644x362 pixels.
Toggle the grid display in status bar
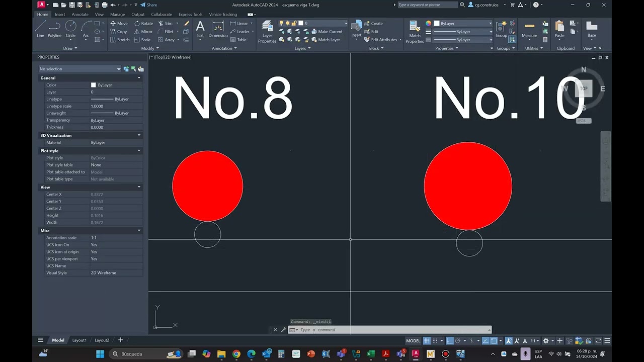pos(427,340)
